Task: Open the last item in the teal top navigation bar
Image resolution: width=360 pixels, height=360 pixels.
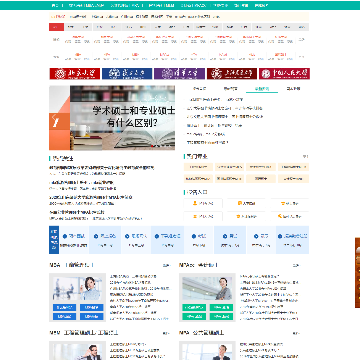Action: click(261, 5)
